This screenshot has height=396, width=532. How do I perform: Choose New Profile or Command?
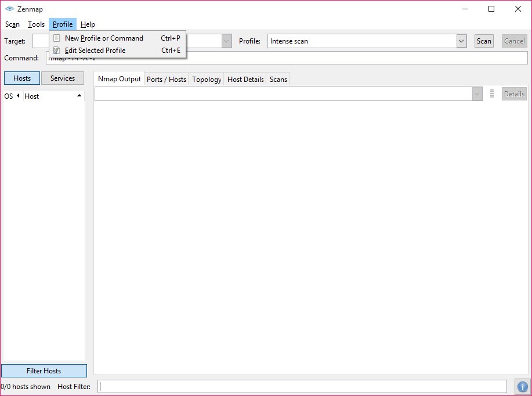click(117, 38)
